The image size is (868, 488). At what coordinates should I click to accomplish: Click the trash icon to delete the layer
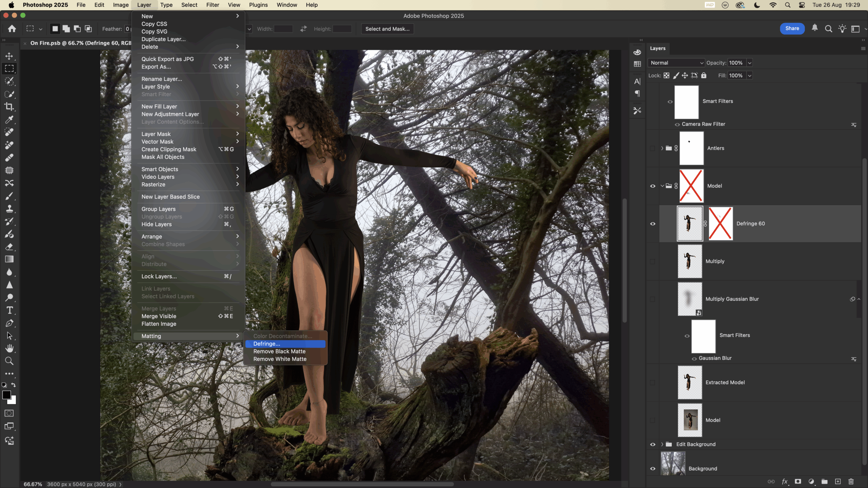tap(851, 482)
